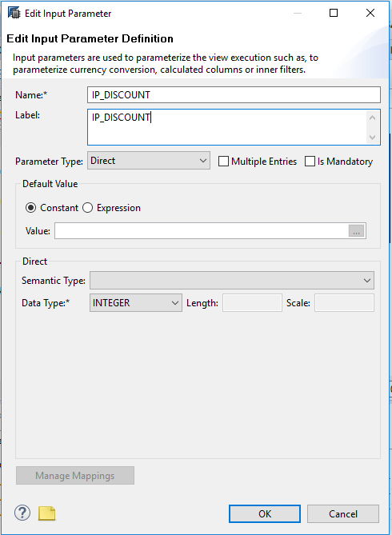Close the Edit Input Parameter dialog
The height and width of the screenshot is (535, 392).
click(370, 13)
